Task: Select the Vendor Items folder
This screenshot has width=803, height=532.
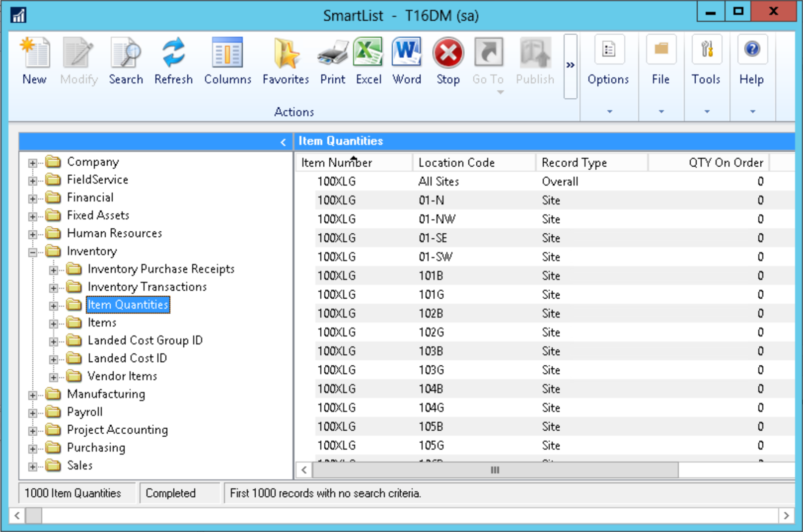Action: pos(122,376)
